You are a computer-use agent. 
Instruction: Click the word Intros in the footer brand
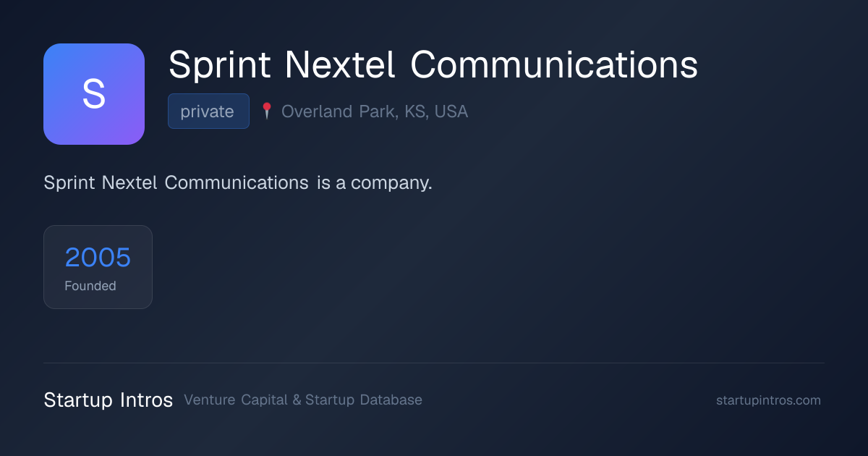click(x=147, y=400)
